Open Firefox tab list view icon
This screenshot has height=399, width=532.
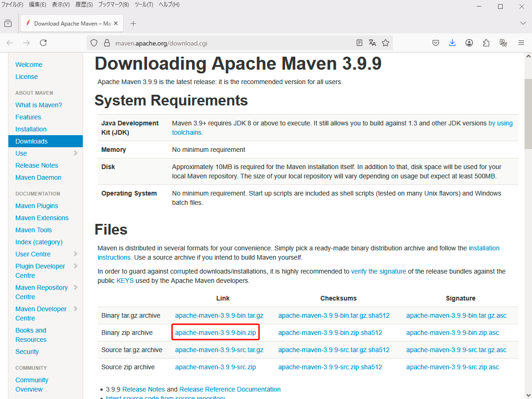tap(8, 23)
